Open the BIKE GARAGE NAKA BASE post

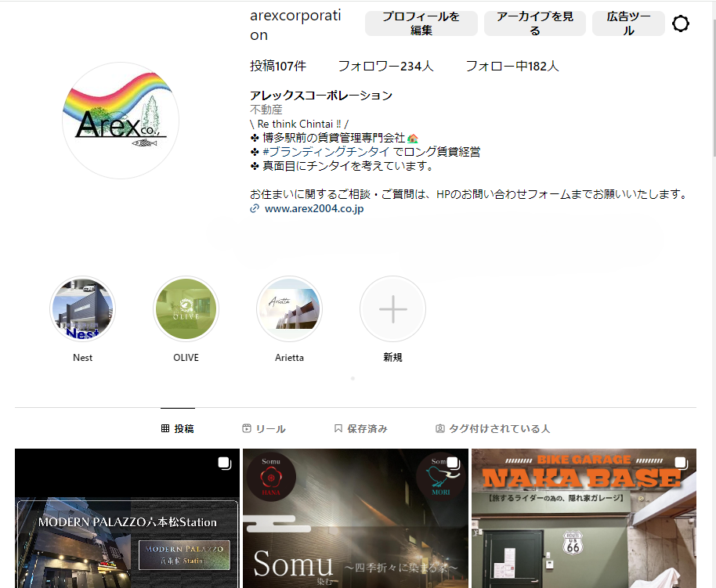click(x=584, y=518)
